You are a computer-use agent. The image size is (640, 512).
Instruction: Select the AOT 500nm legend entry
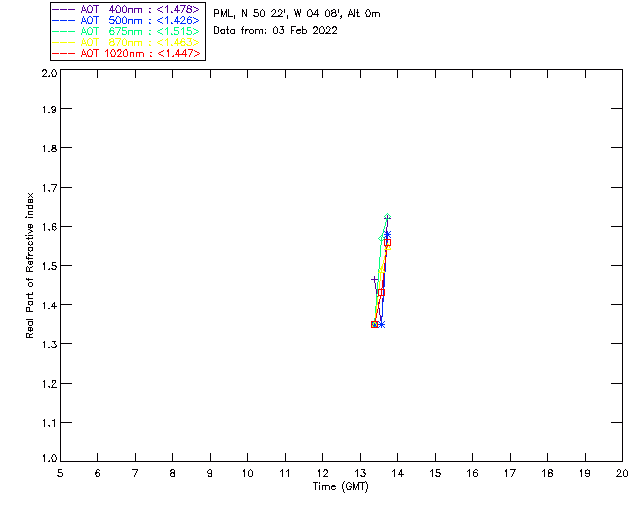click(126, 20)
